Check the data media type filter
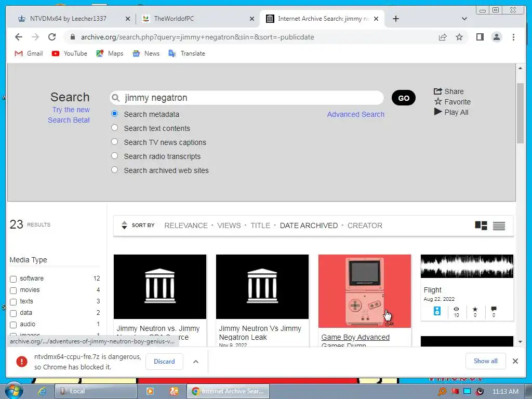Image resolution: width=532 pixels, height=399 pixels. pos(13,313)
